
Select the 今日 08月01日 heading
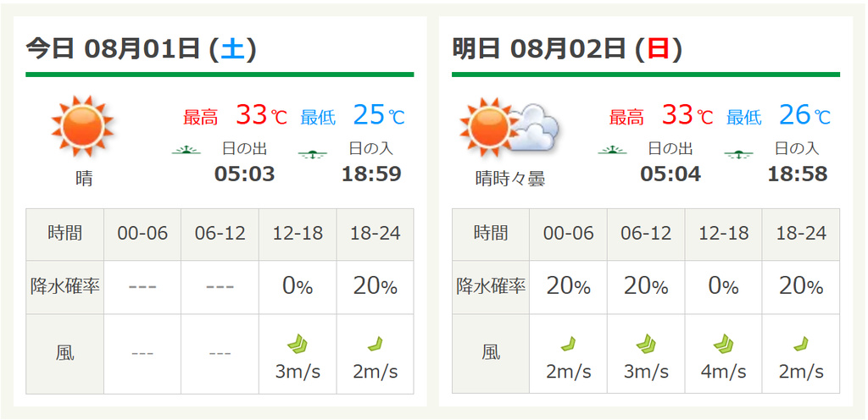click(142, 49)
